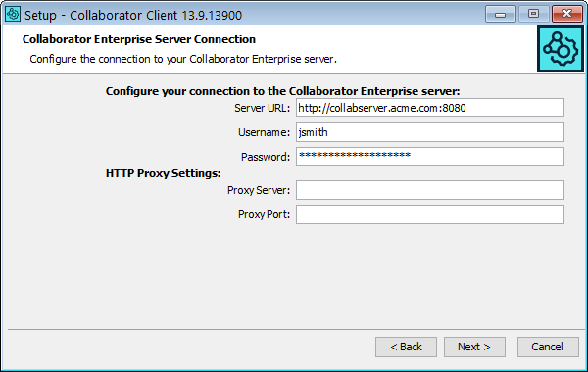Click into the Username field containing jsmith

(x=430, y=132)
